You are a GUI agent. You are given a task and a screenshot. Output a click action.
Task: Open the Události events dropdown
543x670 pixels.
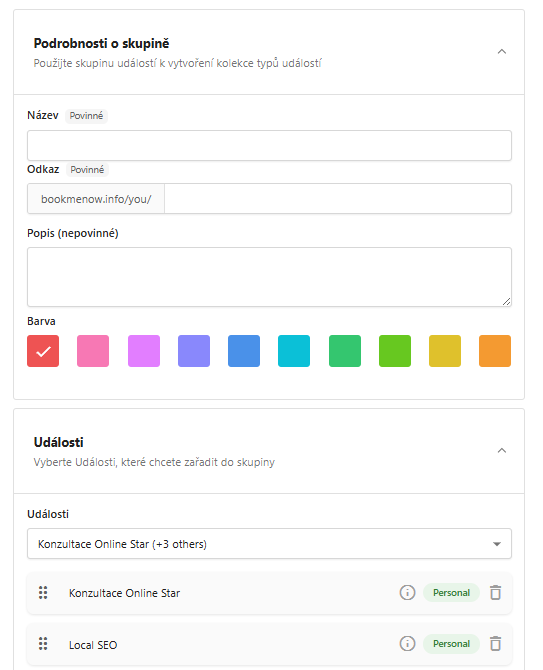(269, 544)
